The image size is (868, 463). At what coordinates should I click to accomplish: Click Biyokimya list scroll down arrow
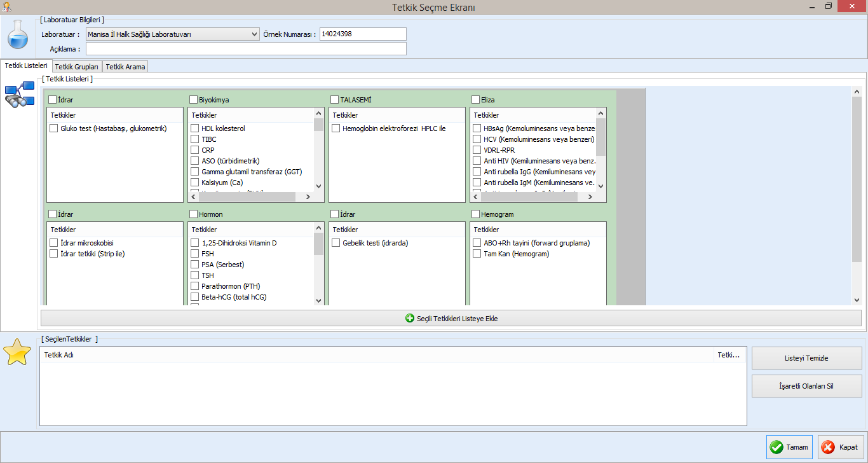point(319,186)
